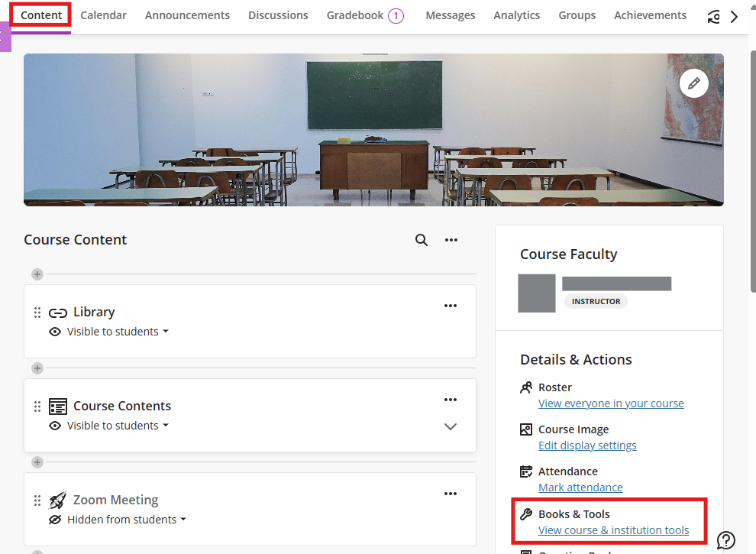
Task: Open the Course Content search icon
Action: (x=422, y=240)
